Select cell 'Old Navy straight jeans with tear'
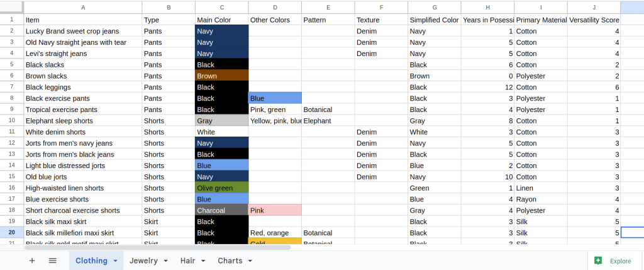Image resolution: width=644 pixels, height=270 pixels. pyautogui.click(x=83, y=42)
